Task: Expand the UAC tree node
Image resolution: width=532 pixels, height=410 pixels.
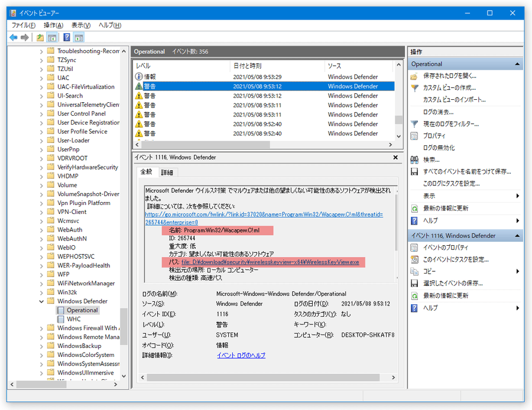Action: click(41, 77)
